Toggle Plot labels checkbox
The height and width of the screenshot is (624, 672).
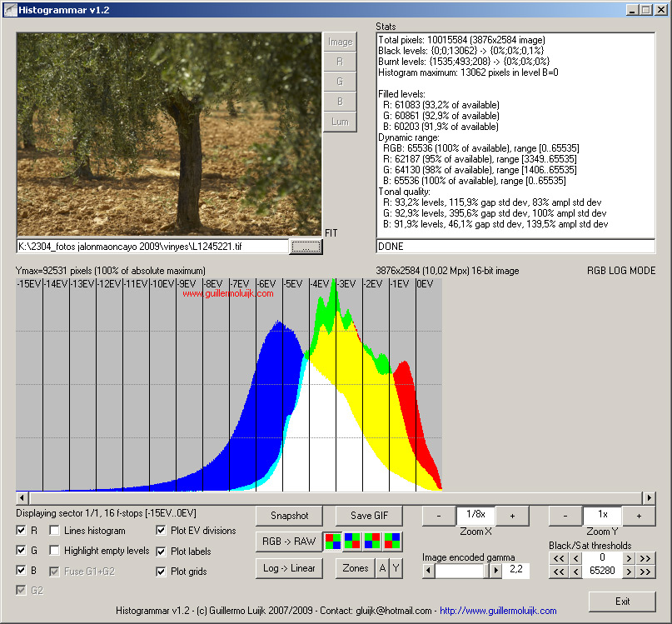[x=161, y=551]
